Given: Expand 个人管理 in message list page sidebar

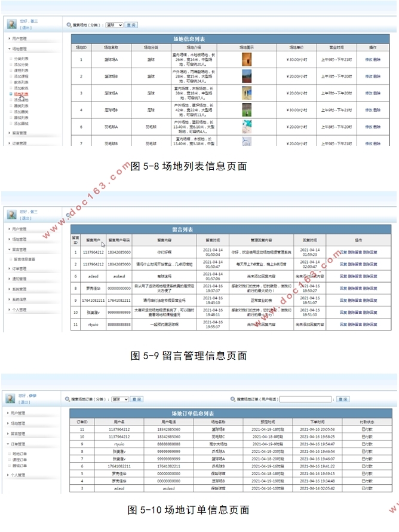Looking at the screenshot, I should (x=19, y=310).
